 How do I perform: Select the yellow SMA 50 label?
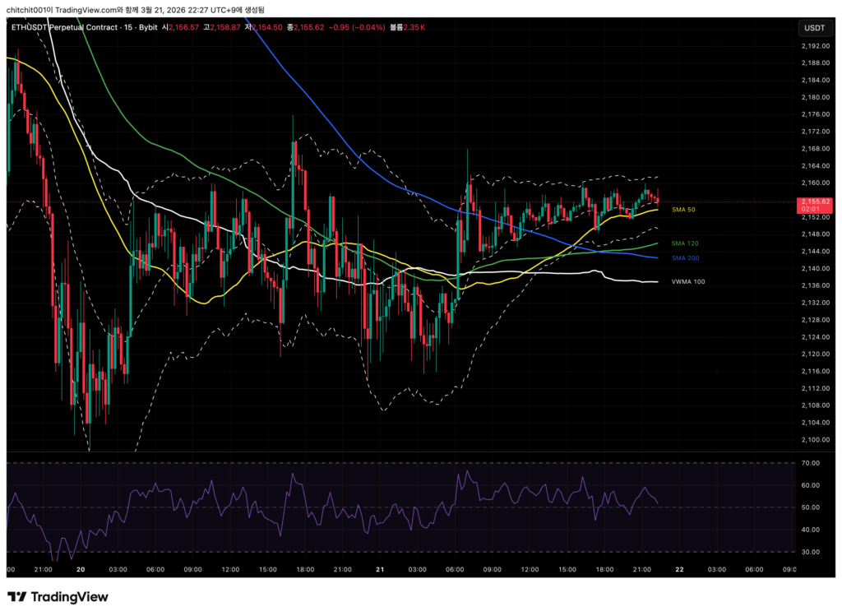tap(683, 211)
